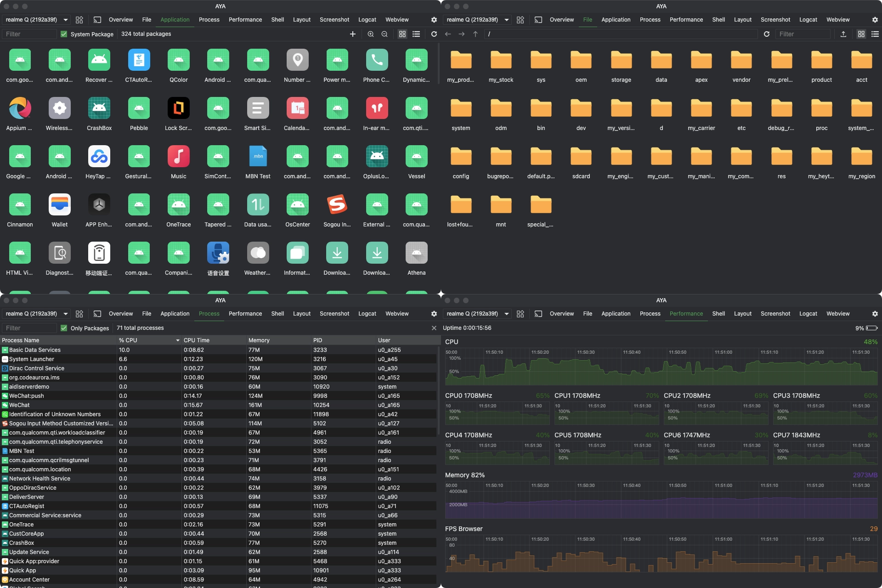
Task: Sort processes using the % CPU column arrow
Action: coord(178,340)
